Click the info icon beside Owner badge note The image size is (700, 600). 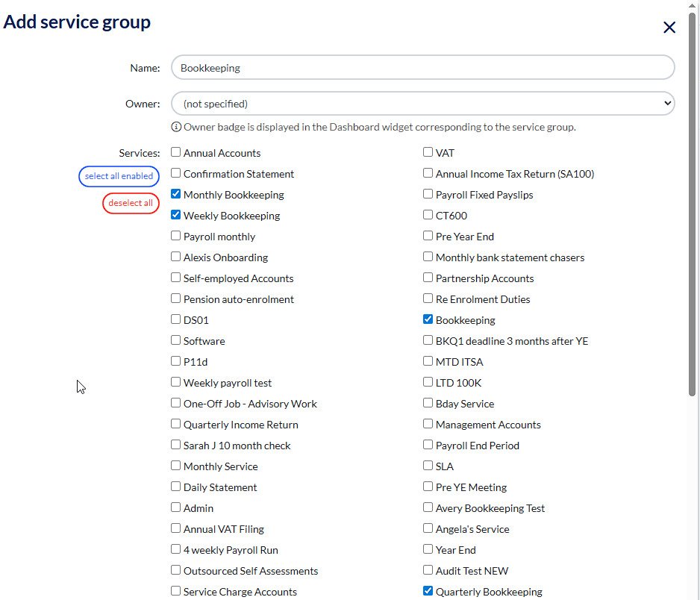point(177,127)
